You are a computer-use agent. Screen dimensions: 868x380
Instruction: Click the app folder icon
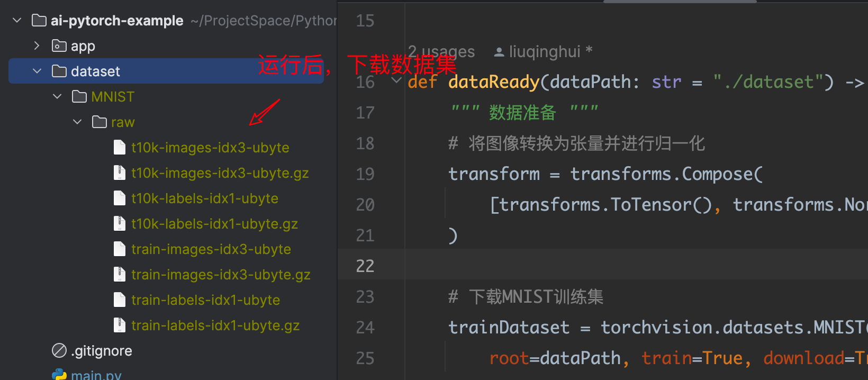pyautogui.click(x=59, y=46)
